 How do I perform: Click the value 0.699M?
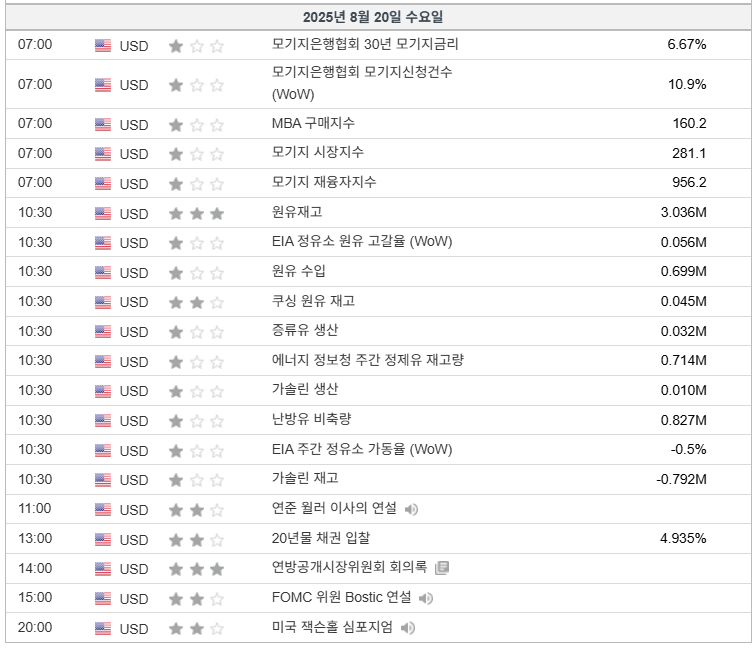coord(684,272)
